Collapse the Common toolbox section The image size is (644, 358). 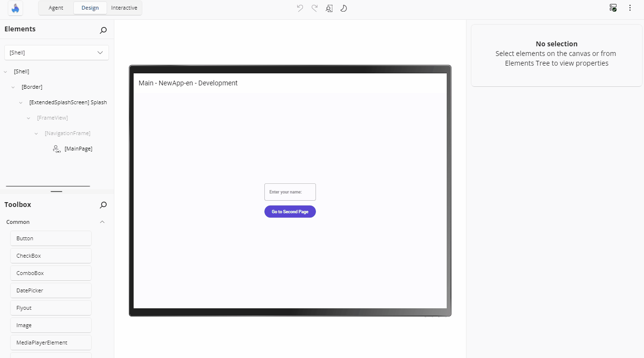(x=102, y=221)
